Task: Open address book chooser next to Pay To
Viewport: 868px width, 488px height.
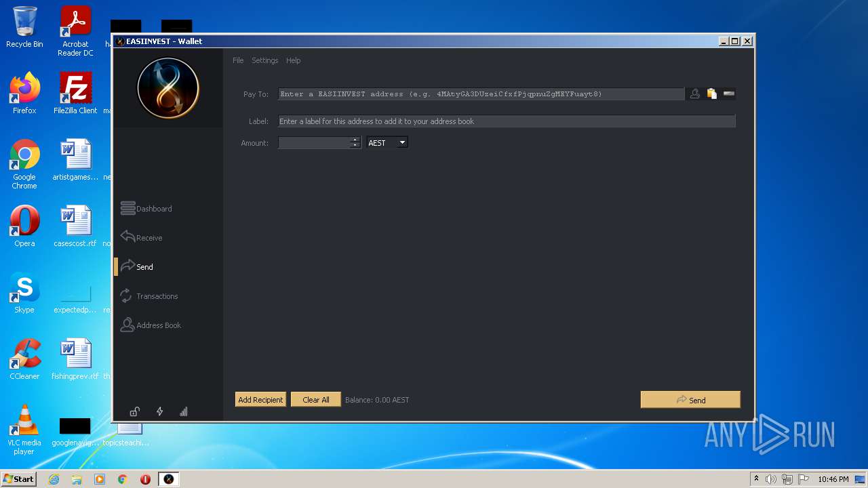Action: 695,94
